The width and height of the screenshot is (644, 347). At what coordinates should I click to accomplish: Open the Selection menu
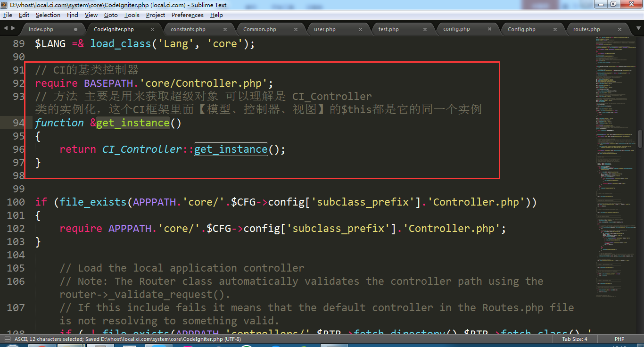pos(48,15)
